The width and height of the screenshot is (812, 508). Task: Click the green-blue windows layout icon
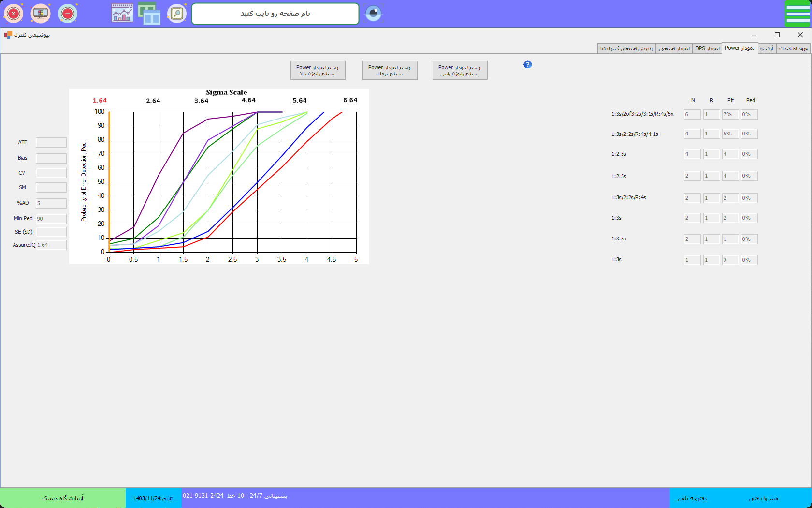click(149, 14)
